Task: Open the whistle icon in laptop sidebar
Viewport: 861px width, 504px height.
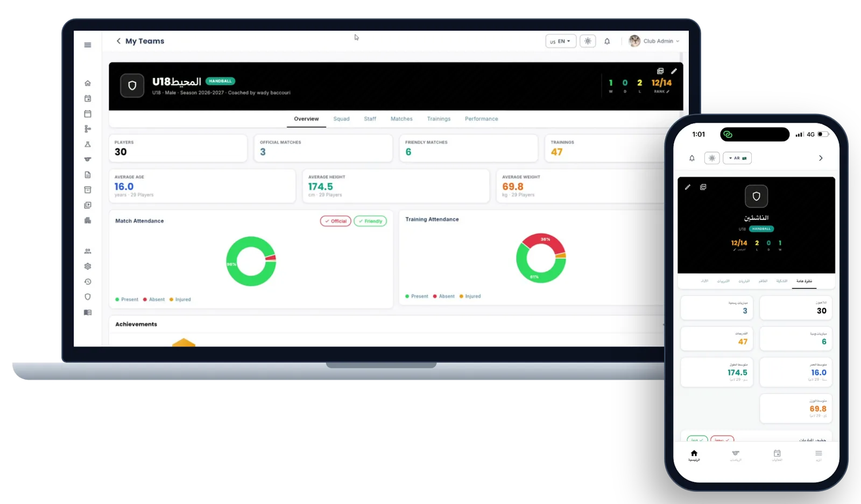Action: [x=88, y=159]
